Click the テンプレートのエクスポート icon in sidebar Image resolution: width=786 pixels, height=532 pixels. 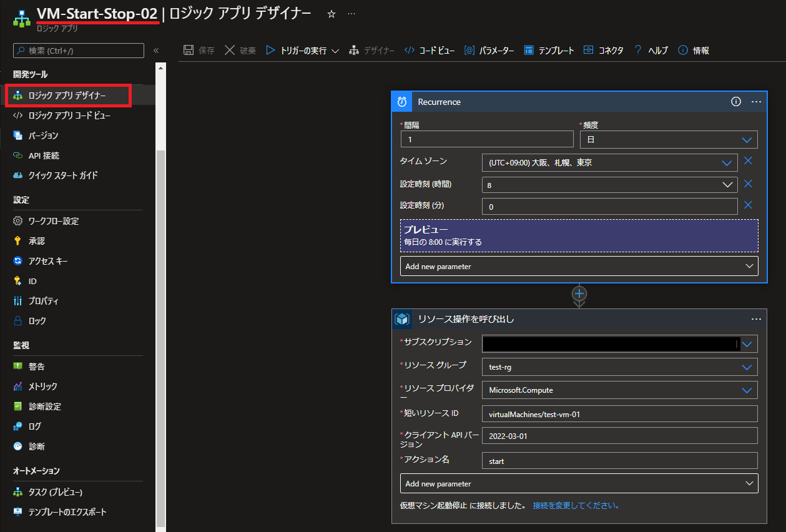click(18, 512)
